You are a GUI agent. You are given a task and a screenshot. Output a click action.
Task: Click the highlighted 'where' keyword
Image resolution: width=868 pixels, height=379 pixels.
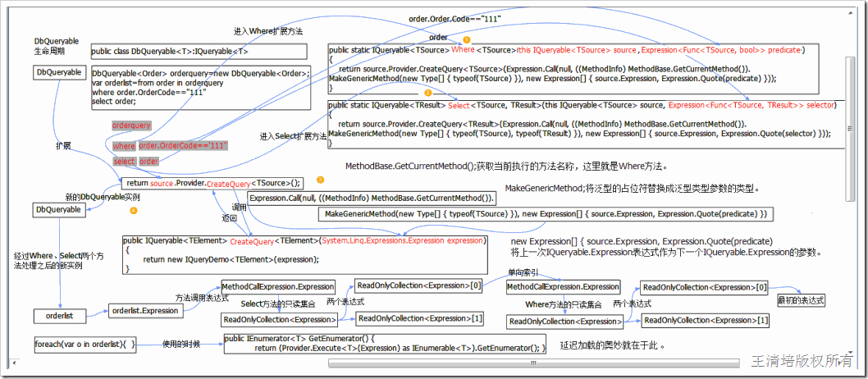pos(123,146)
